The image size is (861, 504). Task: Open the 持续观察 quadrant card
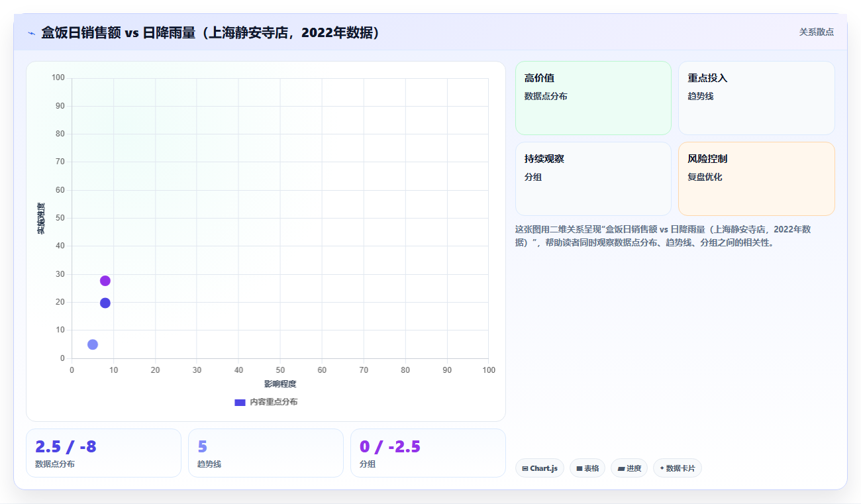click(x=593, y=179)
